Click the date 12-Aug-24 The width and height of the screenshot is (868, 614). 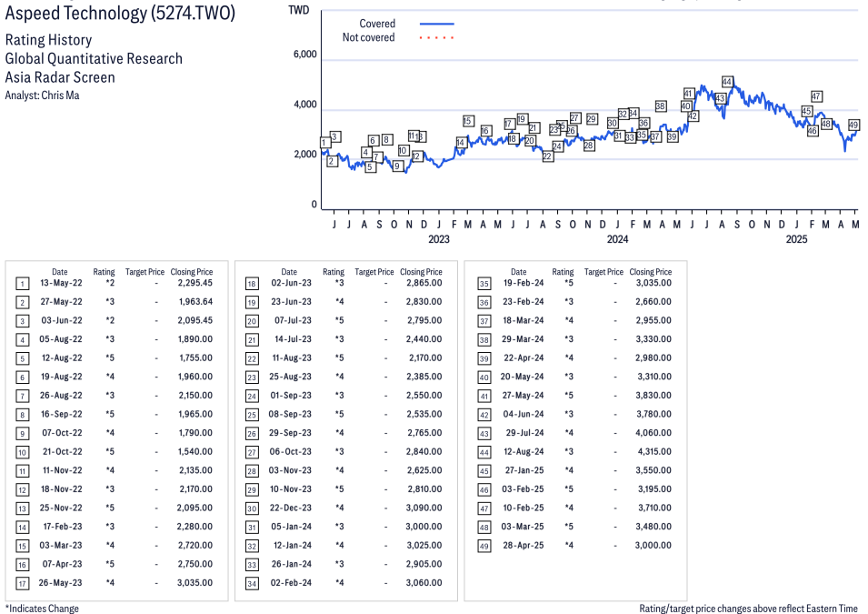524,452
